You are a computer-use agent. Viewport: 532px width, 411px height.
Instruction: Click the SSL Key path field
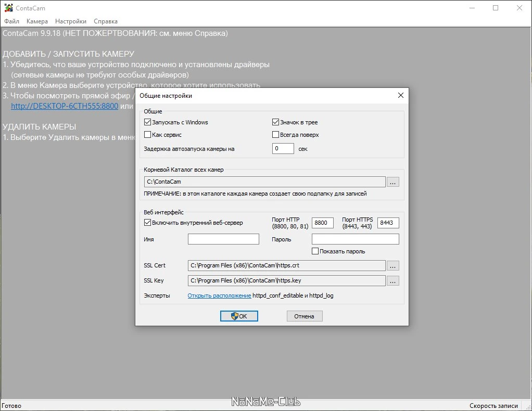(x=287, y=280)
